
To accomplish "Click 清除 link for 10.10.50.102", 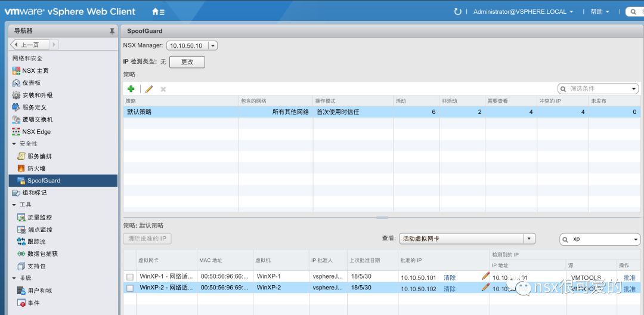I will (450, 289).
